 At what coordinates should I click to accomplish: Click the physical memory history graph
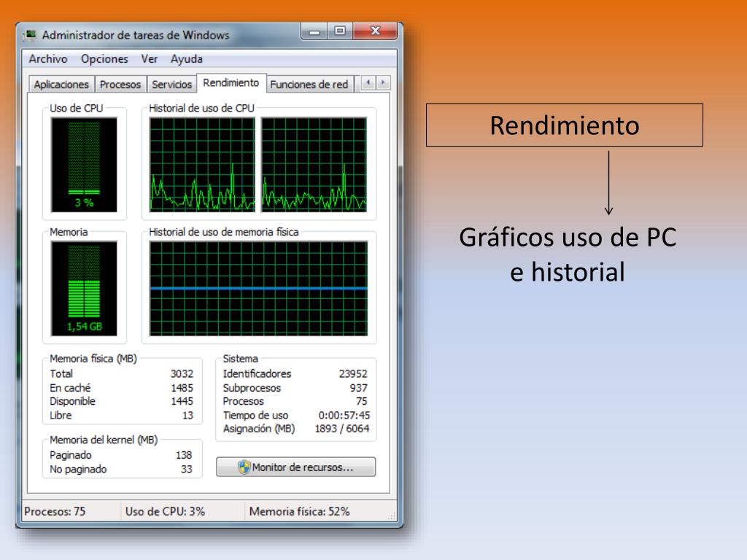[259, 289]
